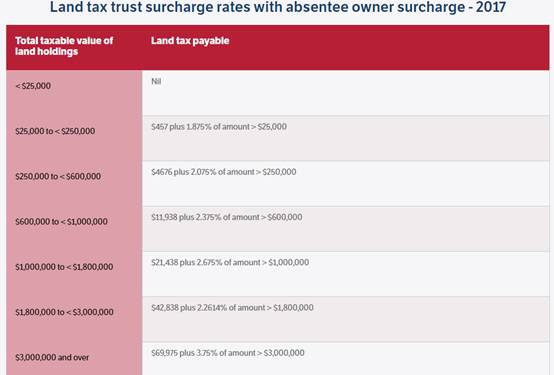Click the red table header bar
This screenshot has width=554, height=375.
(x=278, y=47)
